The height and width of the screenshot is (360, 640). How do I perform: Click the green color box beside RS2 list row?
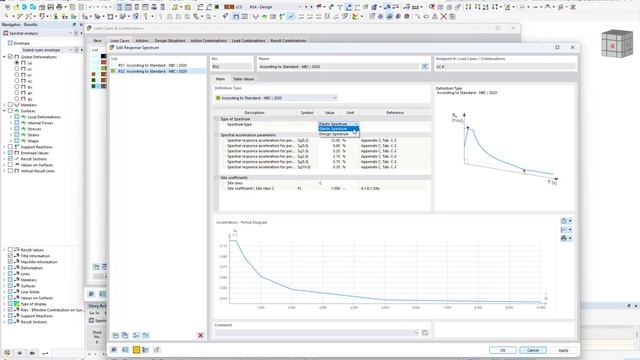(113, 71)
